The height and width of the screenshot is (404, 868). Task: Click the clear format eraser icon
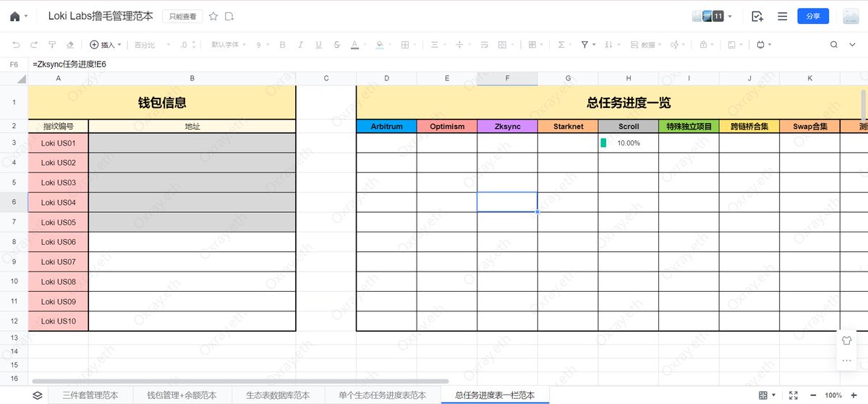70,45
